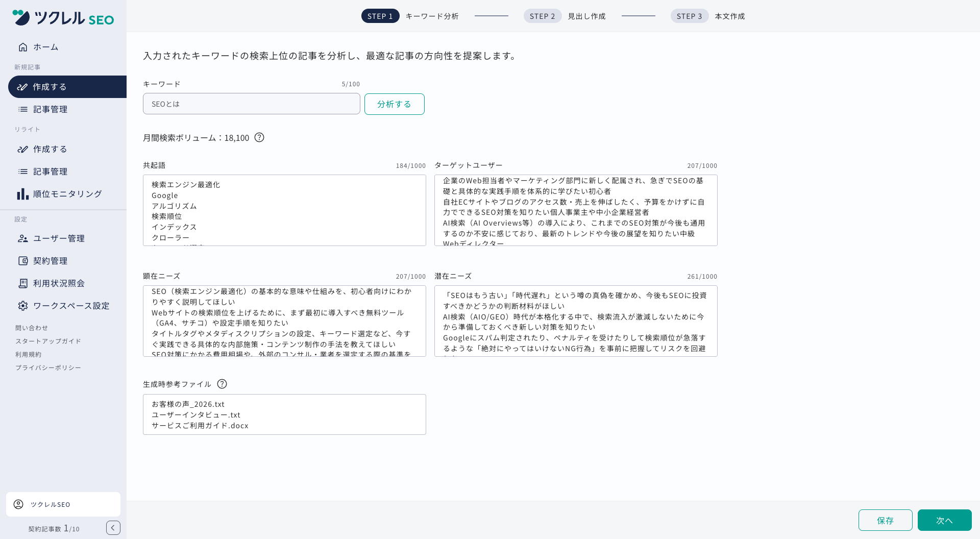Viewport: 980px width, 539px height.
Task: Click the インデックス entry in 共起語
Action: (x=174, y=227)
